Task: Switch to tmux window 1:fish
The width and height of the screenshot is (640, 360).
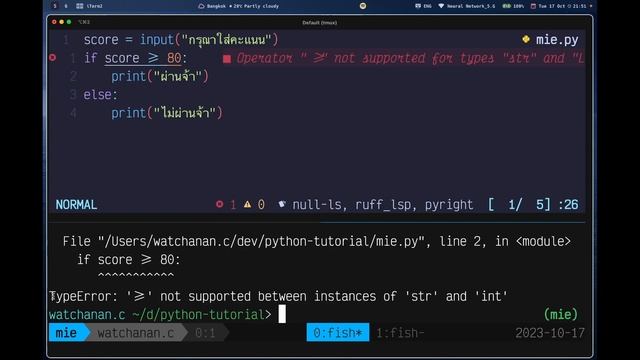Action: pos(400,333)
